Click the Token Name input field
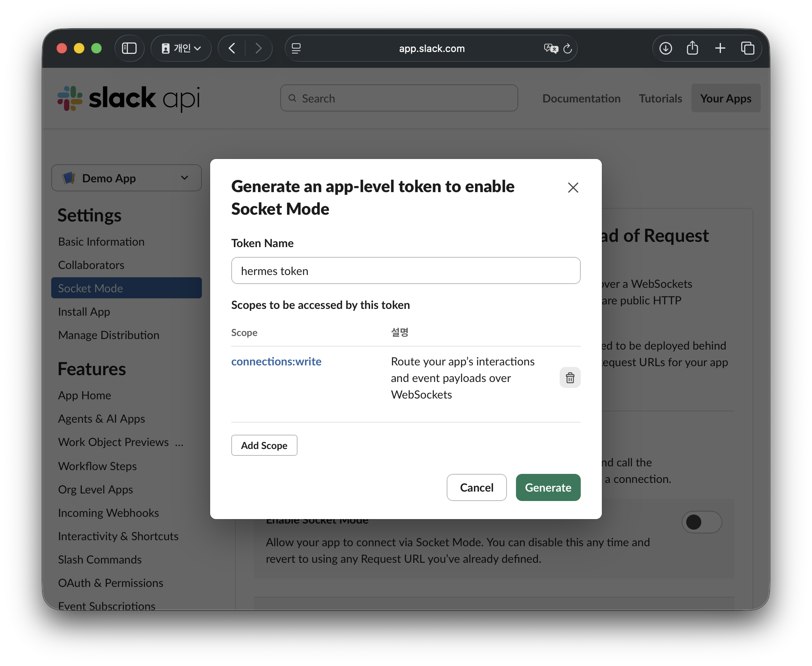The width and height of the screenshot is (812, 666). coord(406,271)
